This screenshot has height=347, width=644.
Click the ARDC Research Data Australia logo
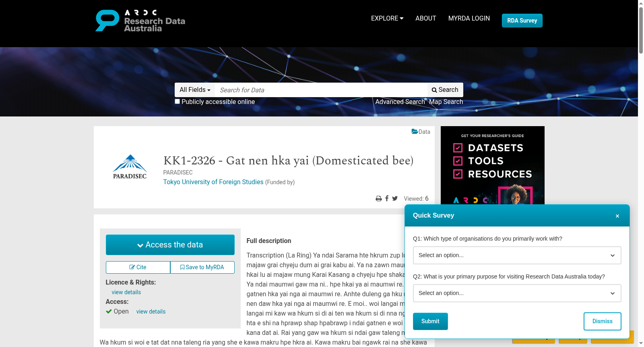pyautogui.click(x=140, y=21)
